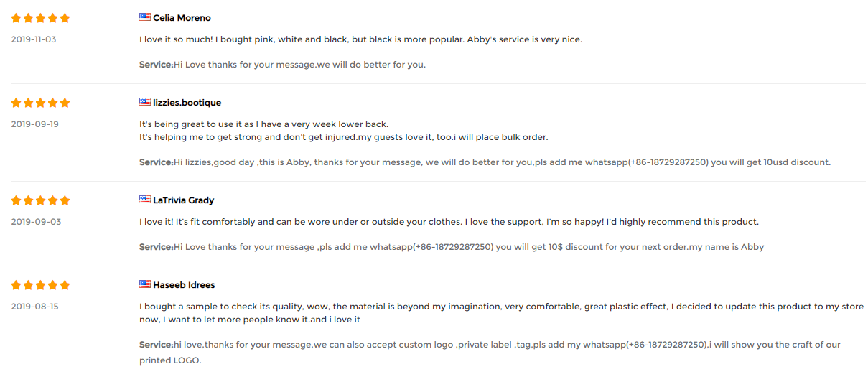Click the flag icon beside lizzies.bootique

tap(144, 102)
